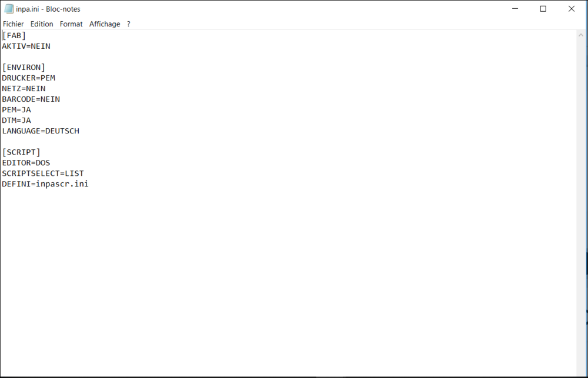Click the DRUCKER=PEM line
588x378 pixels.
(x=28, y=78)
